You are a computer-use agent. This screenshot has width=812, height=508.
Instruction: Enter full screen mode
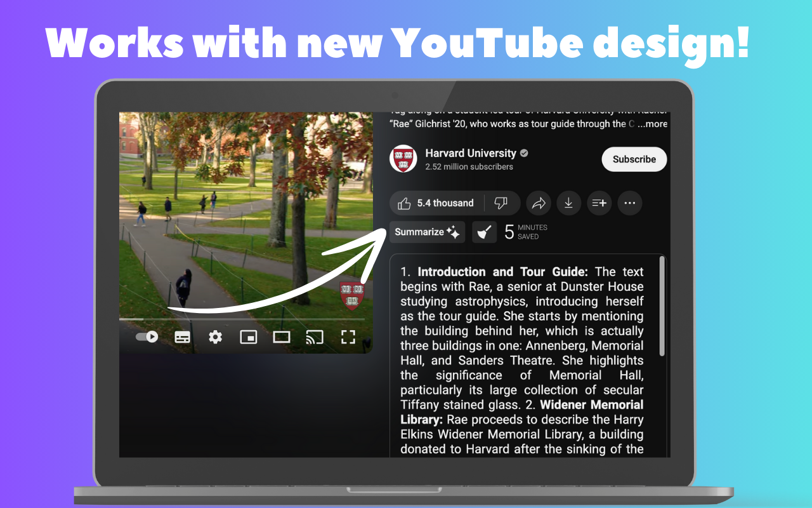coord(348,337)
